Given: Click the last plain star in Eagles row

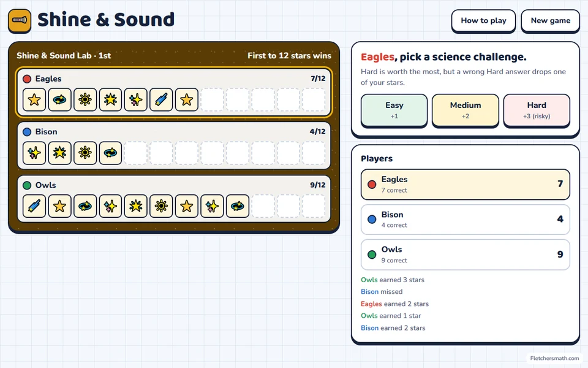Looking at the screenshot, I should click(186, 99).
